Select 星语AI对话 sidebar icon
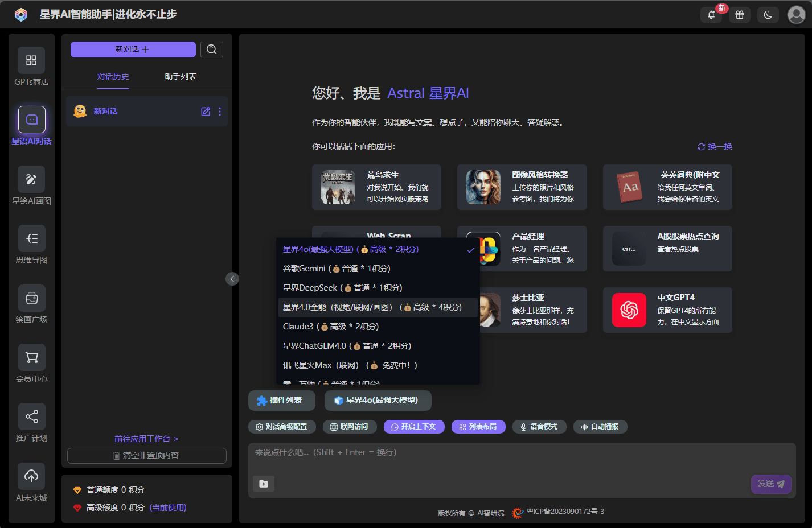 31,119
